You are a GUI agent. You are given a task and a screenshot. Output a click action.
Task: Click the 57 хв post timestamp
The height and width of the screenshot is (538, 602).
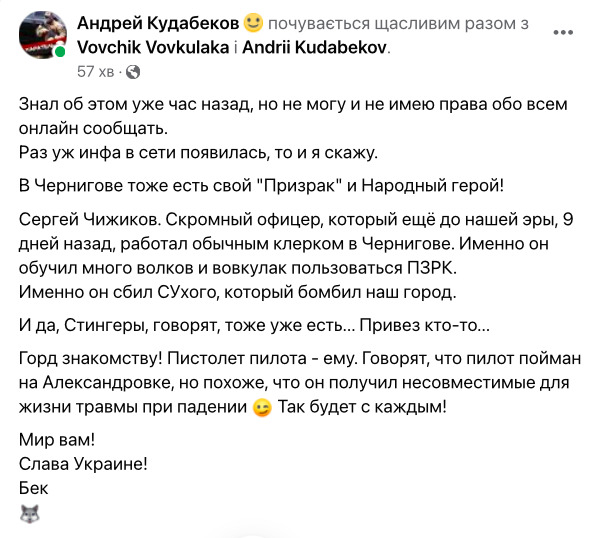point(97,72)
